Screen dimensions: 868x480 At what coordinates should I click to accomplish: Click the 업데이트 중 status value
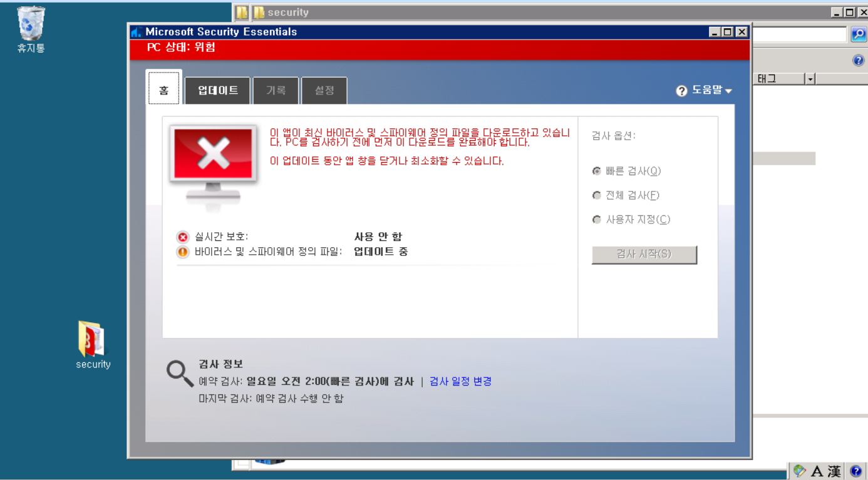381,252
